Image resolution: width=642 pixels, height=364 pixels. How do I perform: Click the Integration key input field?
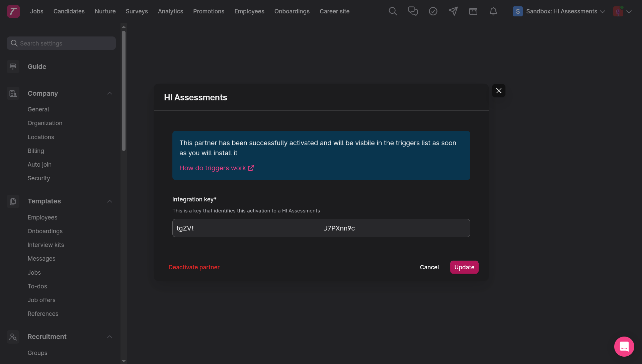point(321,228)
